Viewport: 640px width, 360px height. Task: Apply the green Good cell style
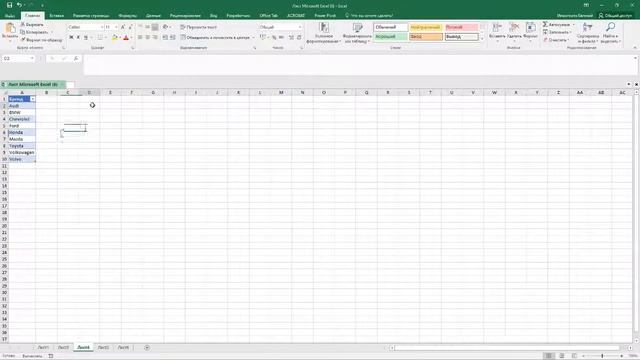pos(391,37)
